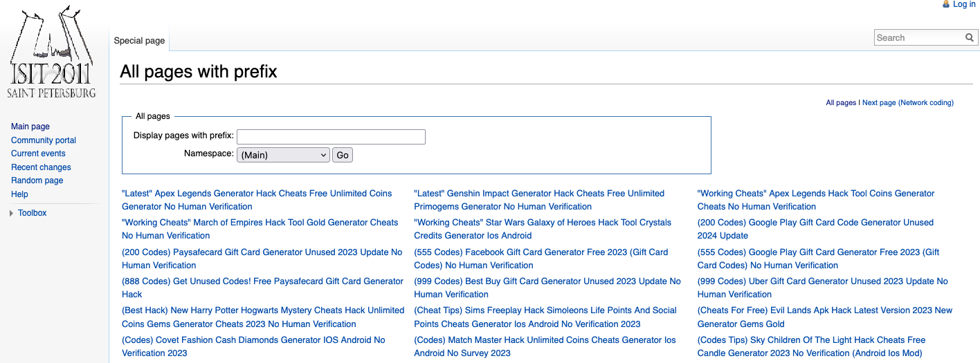This screenshot has width=980, height=363.
Task: Open the Namespace dropdown showing (Main)
Action: (x=283, y=155)
